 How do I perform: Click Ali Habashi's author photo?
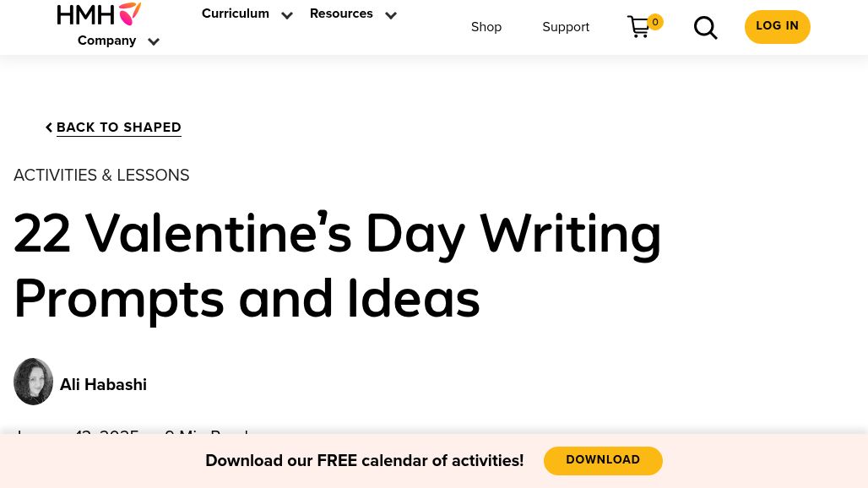coord(33,382)
